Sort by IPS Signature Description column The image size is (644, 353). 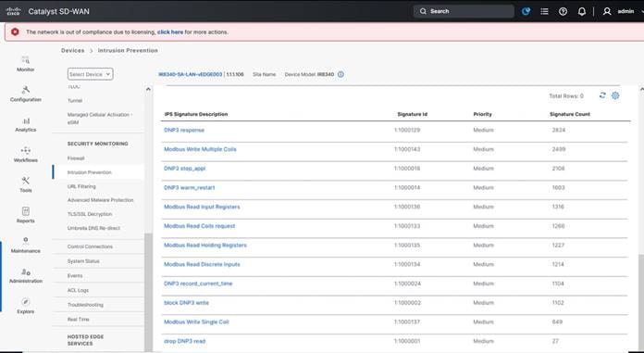(196, 114)
